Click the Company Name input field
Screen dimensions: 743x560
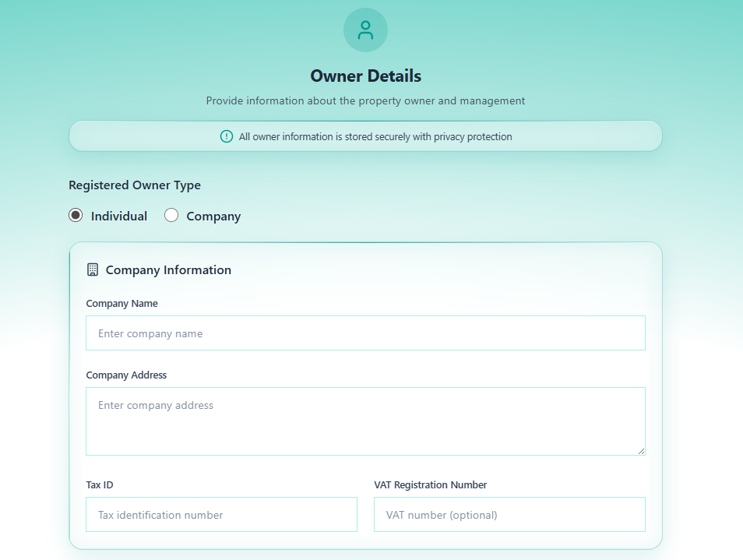365,333
